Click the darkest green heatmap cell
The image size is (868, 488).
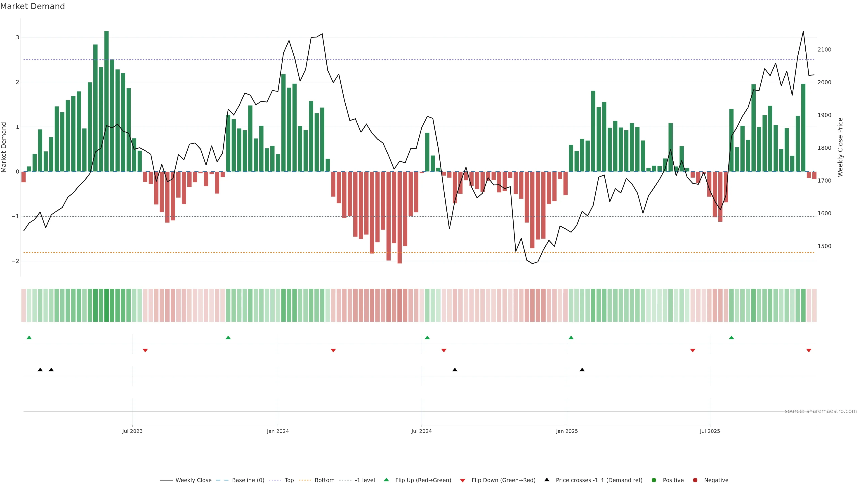[106, 305]
